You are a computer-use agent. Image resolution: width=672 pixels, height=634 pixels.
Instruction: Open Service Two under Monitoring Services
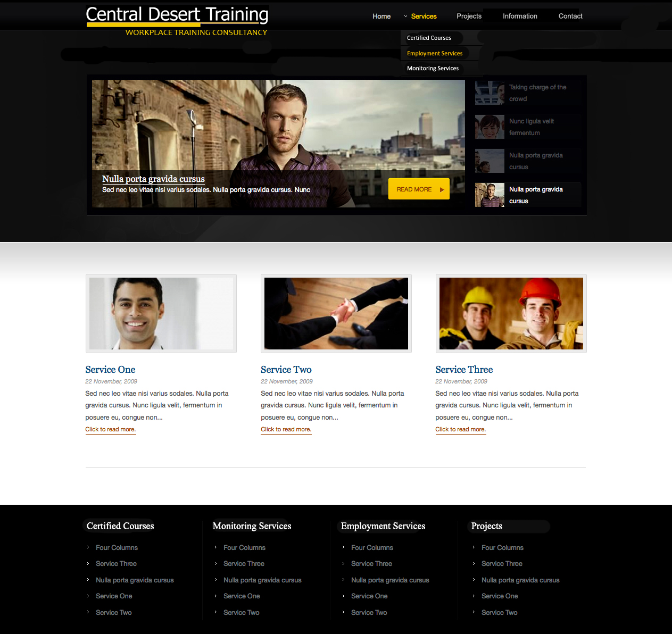242,612
